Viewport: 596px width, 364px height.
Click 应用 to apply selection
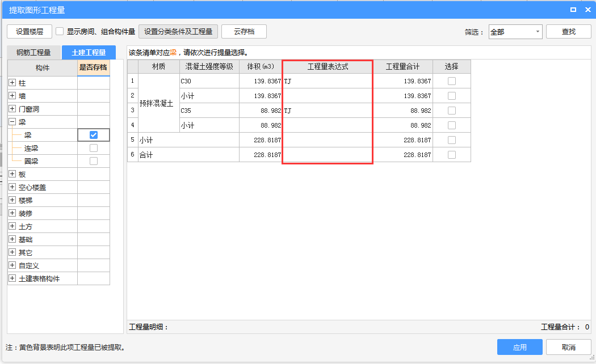[519, 347]
